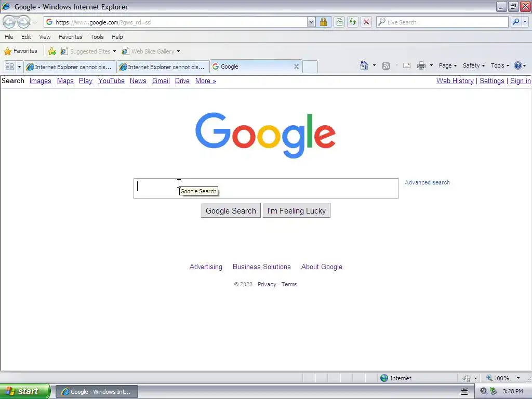Screen dimensions: 532x399
Task: Open the Privacy footer link
Action: 267,284
